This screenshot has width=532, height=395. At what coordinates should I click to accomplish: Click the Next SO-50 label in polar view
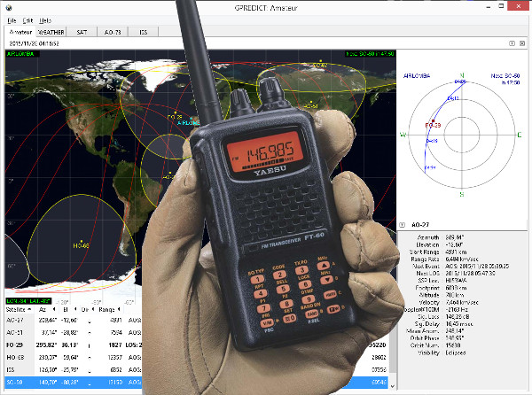point(505,79)
